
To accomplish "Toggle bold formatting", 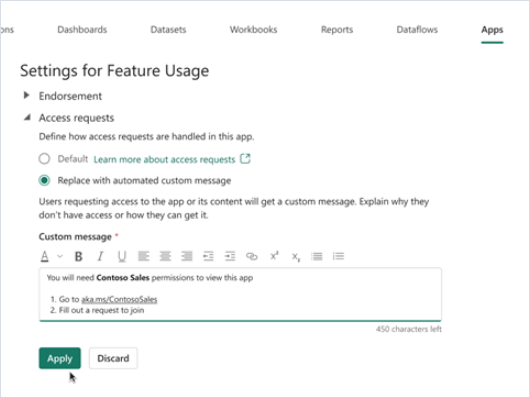I will point(78,256).
